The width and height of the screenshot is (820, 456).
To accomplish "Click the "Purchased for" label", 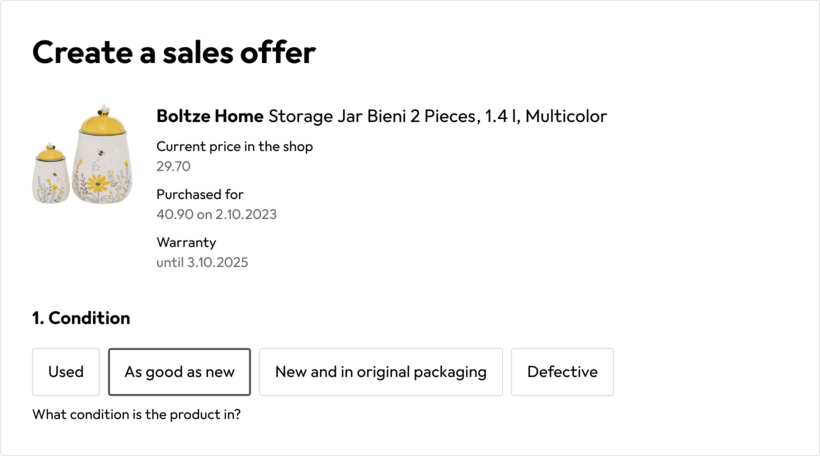I will 200,195.
